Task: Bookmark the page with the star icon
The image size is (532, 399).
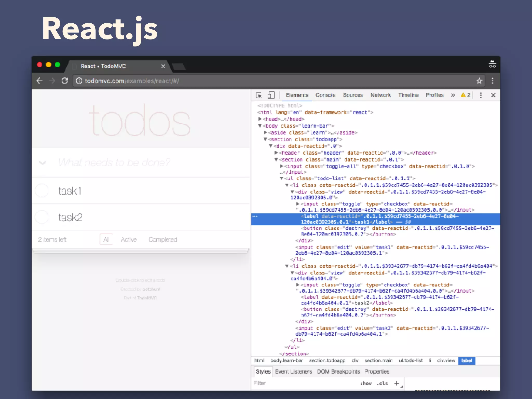Action: point(479,81)
